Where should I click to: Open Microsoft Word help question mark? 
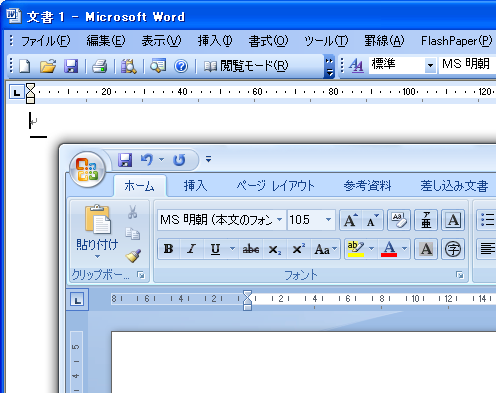click(x=181, y=66)
